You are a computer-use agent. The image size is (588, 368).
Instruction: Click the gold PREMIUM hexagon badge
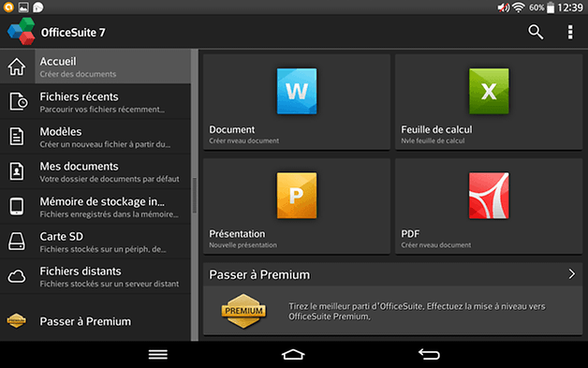243,311
